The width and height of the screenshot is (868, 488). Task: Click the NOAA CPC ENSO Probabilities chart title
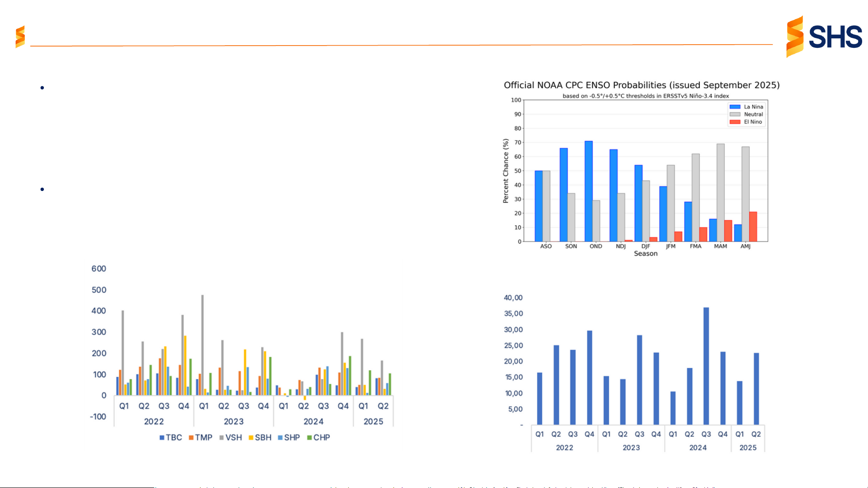(641, 85)
